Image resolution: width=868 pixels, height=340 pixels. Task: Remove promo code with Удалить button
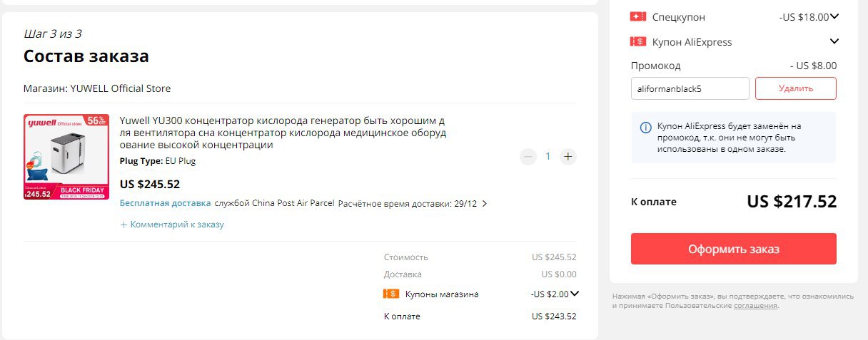[x=796, y=88]
